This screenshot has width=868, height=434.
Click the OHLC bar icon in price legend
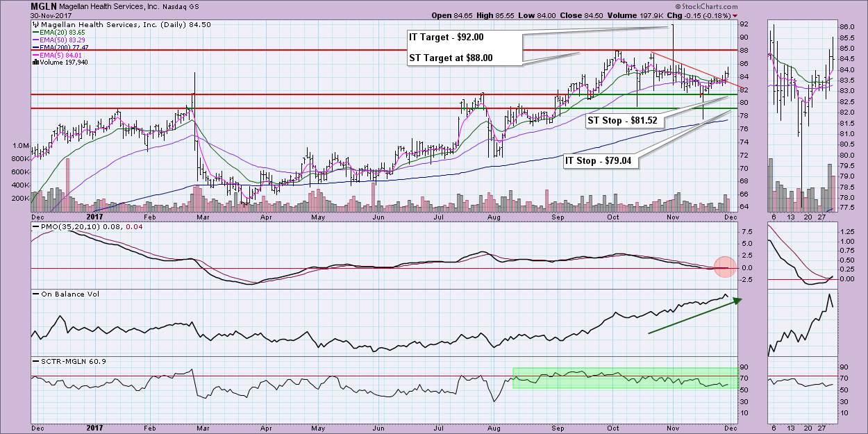pyautogui.click(x=35, y=24)
